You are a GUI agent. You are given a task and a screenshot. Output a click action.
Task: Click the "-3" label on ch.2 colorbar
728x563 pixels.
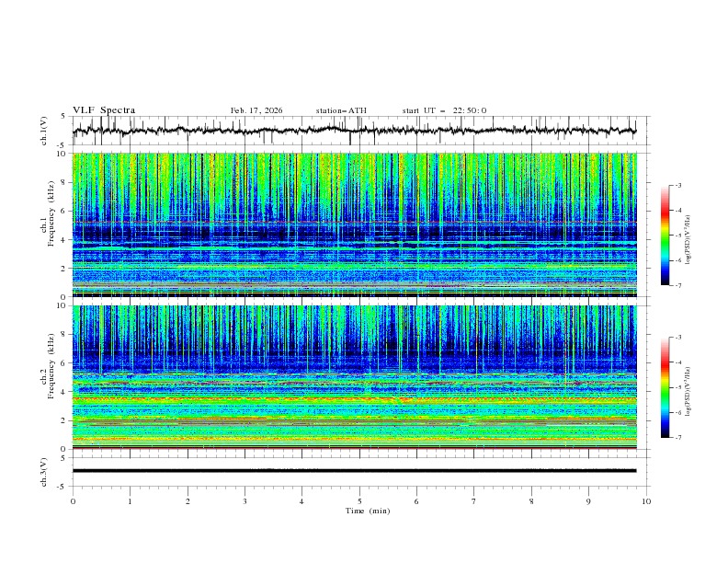[678, 338]
